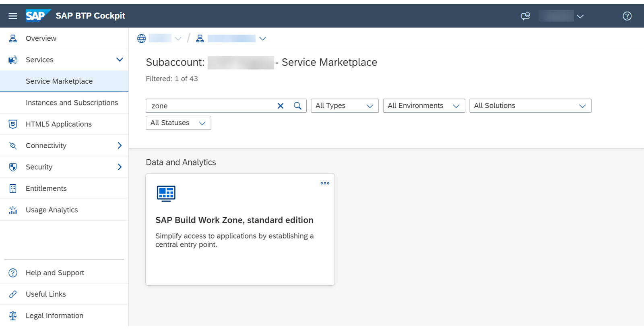Image resolution: width=644 pixels, height=330 pixels.
Task: Clear the search field with X
Action: (281, 106)
